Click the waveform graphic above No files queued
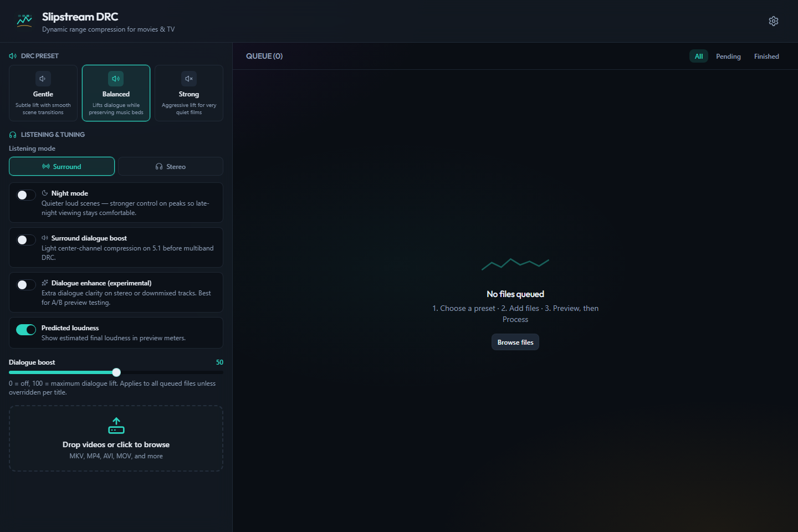This screenshot has width=798, height=532. (x=515, y=264)
